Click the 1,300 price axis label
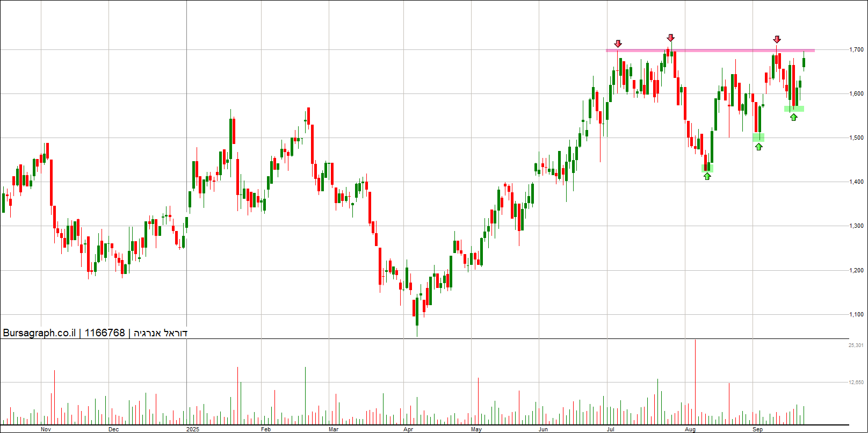 coord(856,226)
